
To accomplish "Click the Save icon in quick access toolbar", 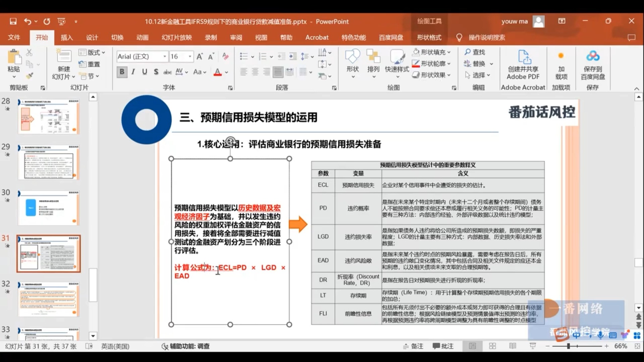I will coord(13,21).
